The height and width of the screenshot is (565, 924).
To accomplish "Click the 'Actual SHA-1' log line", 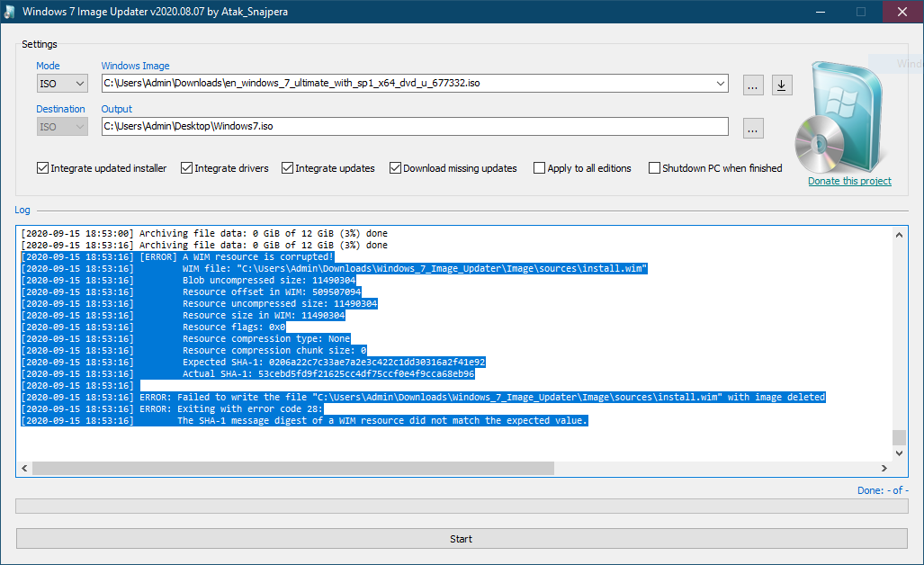I will point(247,374).
